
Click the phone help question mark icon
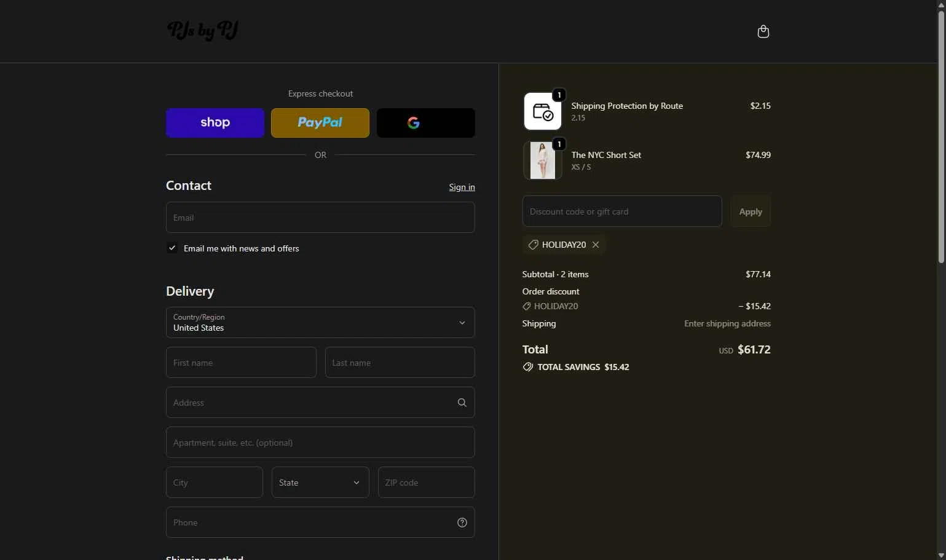(x=462, y=523)
